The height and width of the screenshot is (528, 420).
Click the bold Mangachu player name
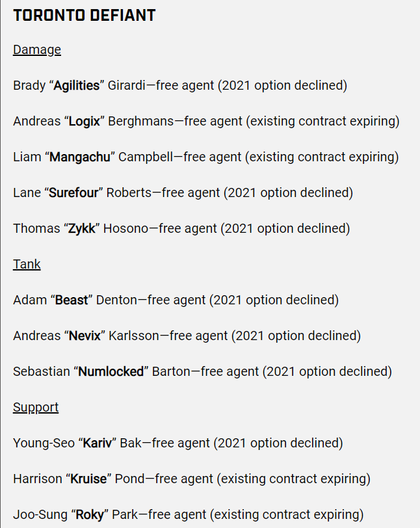[80, 157]
